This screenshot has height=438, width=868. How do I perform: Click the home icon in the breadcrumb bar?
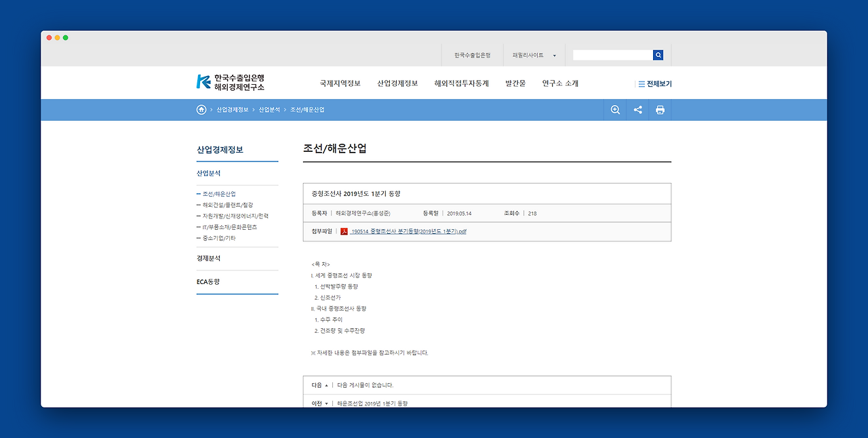[201, 110]
